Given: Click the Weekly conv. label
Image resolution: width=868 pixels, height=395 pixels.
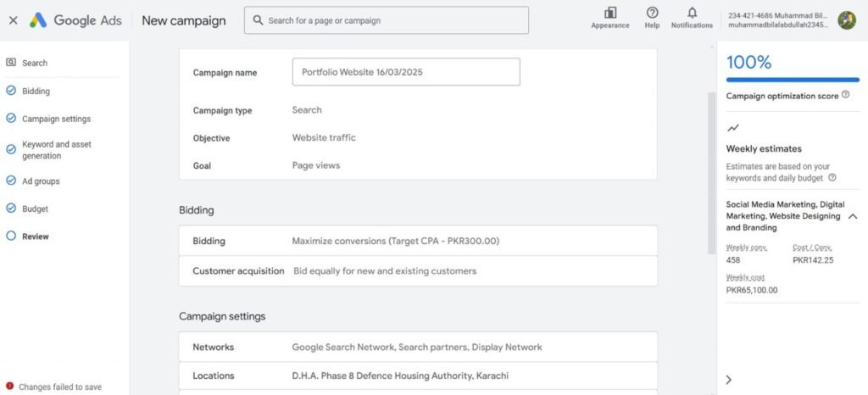Looking at the screenshot, I should point(746,248).
